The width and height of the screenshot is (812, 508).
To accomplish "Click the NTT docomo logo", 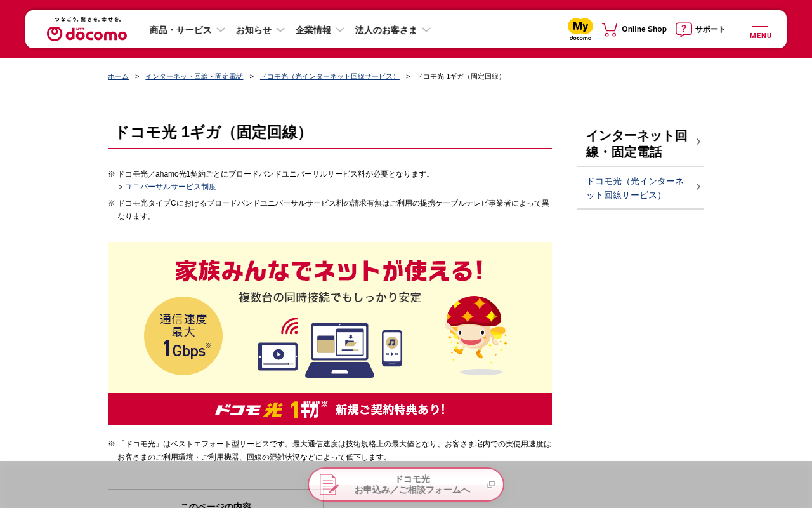I will [x=87, y=29].
